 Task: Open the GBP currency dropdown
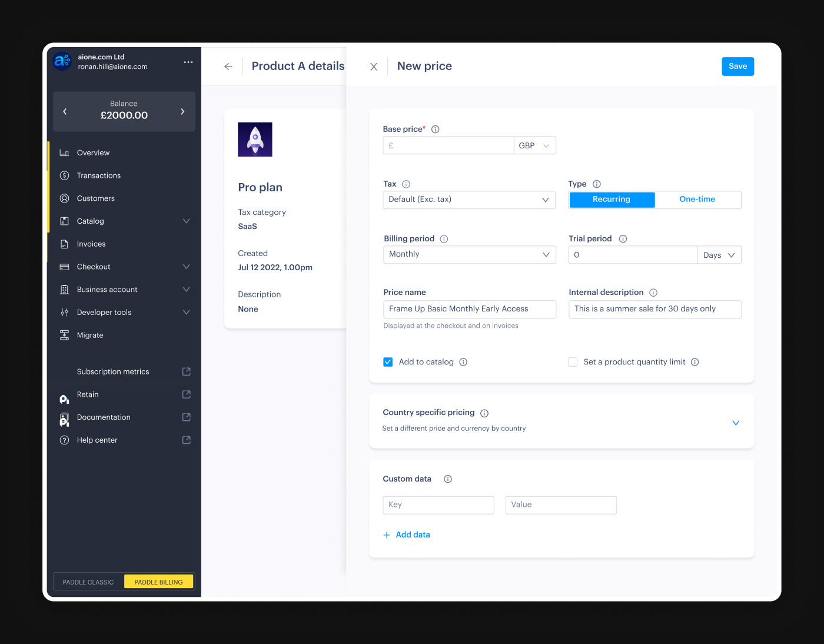pyautogui.click(x=534, y=145)
